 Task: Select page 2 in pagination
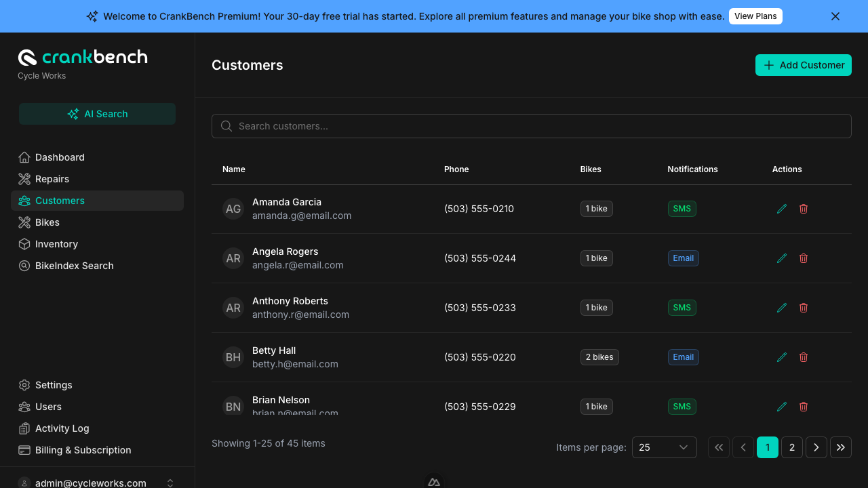click(x=792, y=447)
